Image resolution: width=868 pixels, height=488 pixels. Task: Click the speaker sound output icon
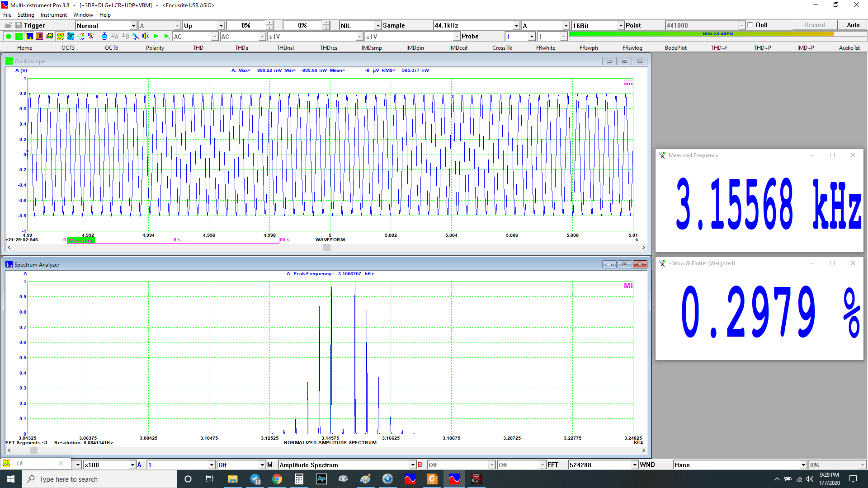click(x=146, y=37)
